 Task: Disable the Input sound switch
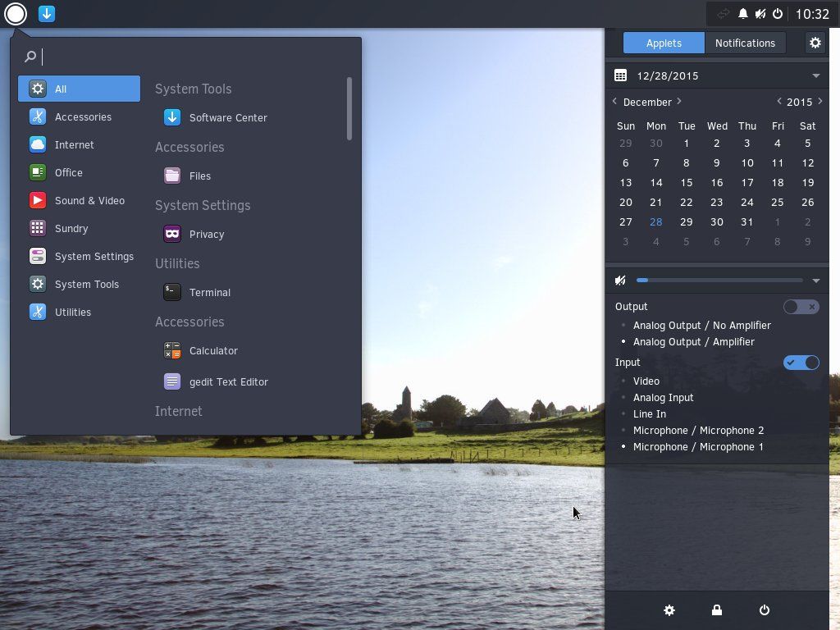(x=801, y=363)
